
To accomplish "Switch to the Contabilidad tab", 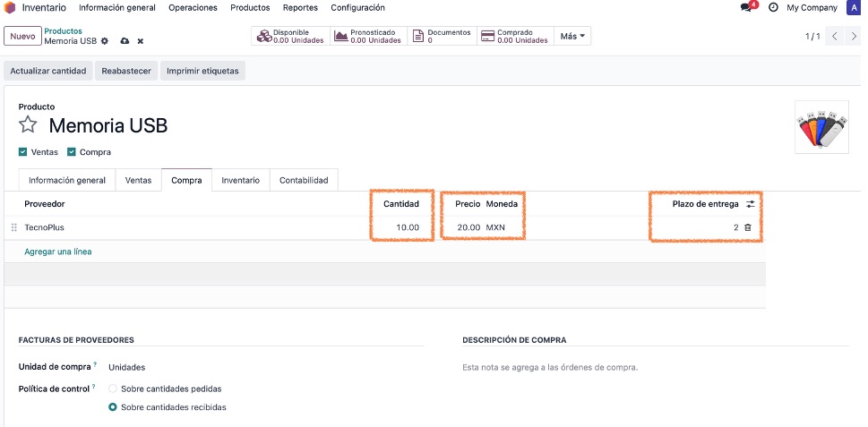I will (304, 180).
